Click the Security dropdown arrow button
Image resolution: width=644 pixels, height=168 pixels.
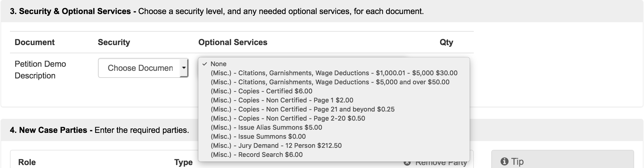pos(184,68)
